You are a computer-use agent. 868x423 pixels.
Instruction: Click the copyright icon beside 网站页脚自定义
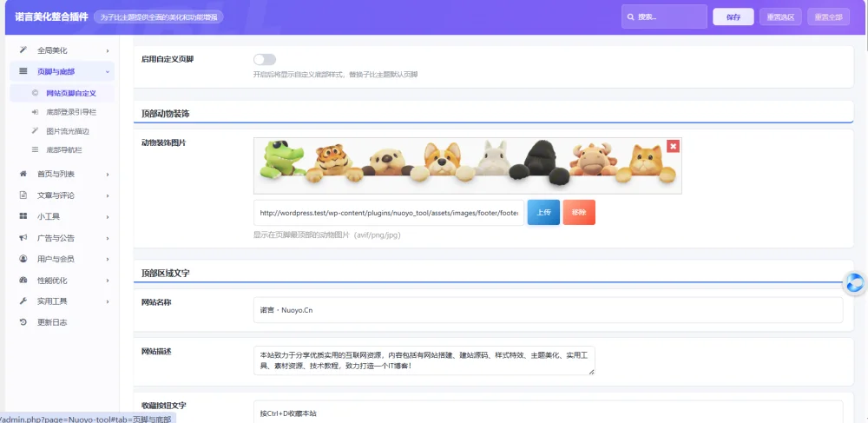pos(35,93)
